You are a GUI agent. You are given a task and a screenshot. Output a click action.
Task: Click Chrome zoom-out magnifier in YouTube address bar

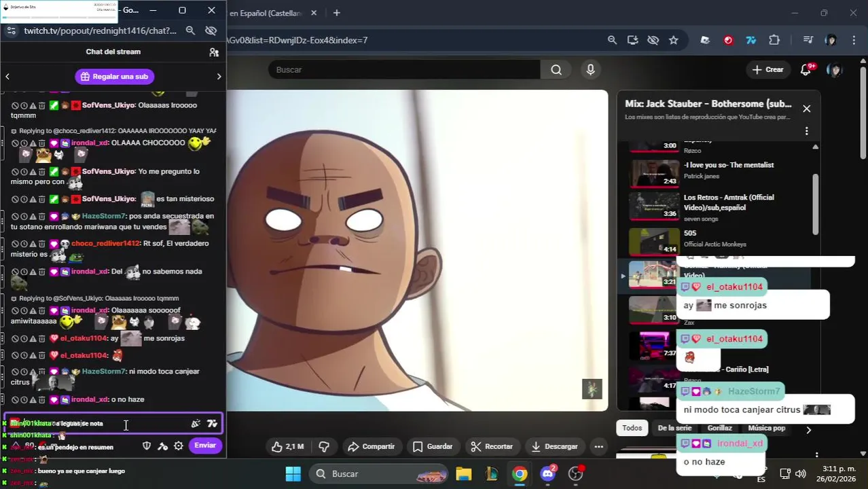pyautogui.click(x=612, y=40)
